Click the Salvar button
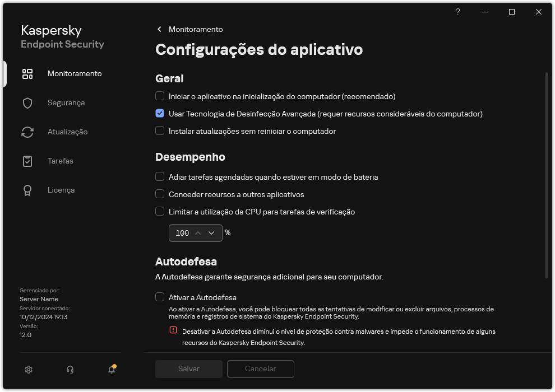Image resolution: width=555 pixels, height=392 pixels. [188, 369]
